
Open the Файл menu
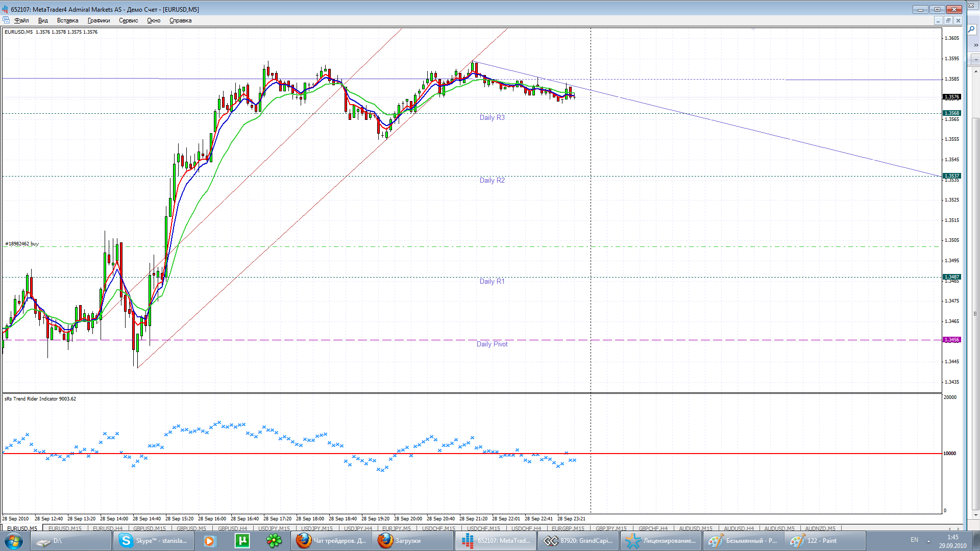coord(21,20)
